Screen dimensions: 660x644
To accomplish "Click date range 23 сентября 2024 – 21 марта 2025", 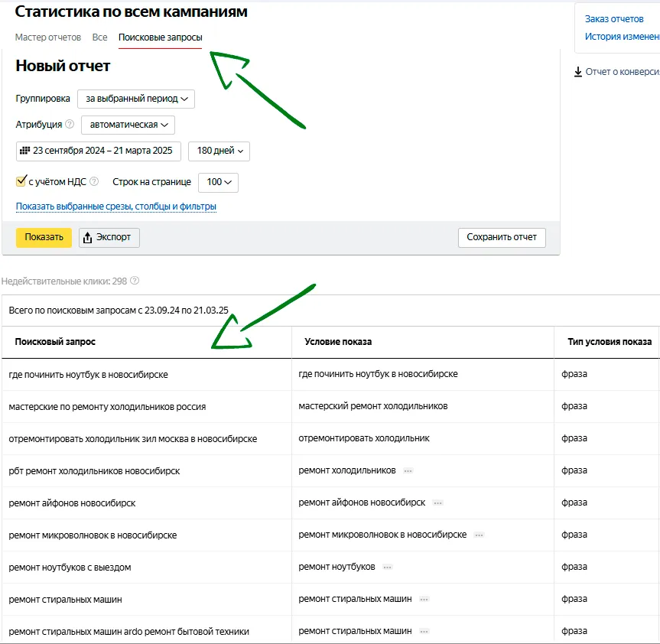I will pos(99,151).
